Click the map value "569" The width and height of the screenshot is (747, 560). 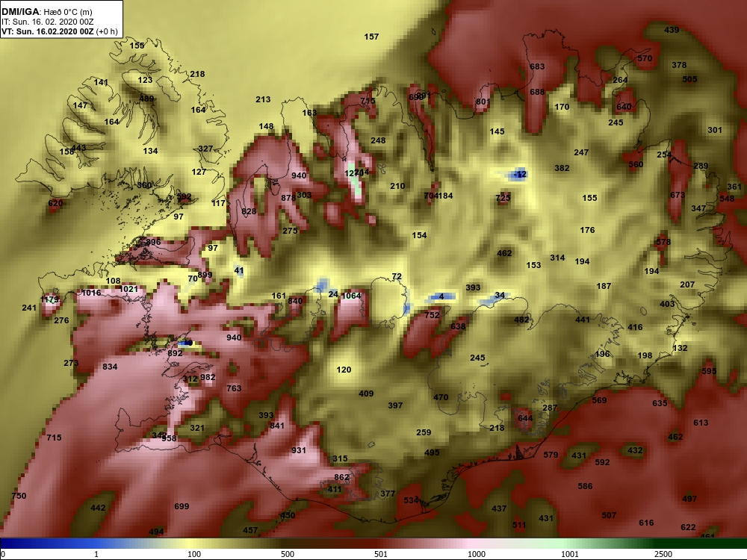599,400
